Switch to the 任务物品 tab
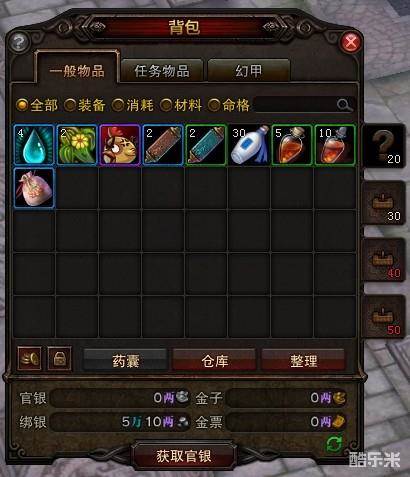Viewport: 410px width, 477px height. tap(162, 71)
